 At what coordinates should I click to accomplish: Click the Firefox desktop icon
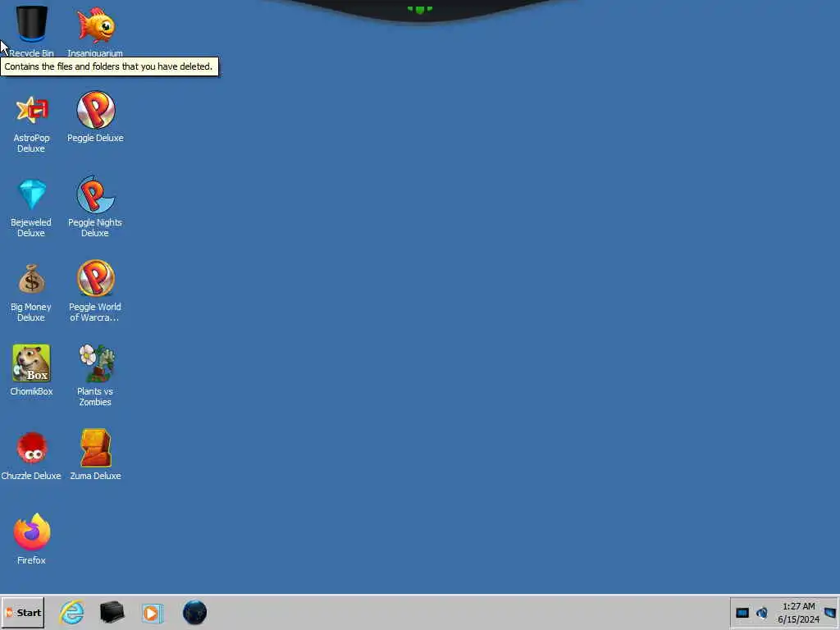[32, 532]
